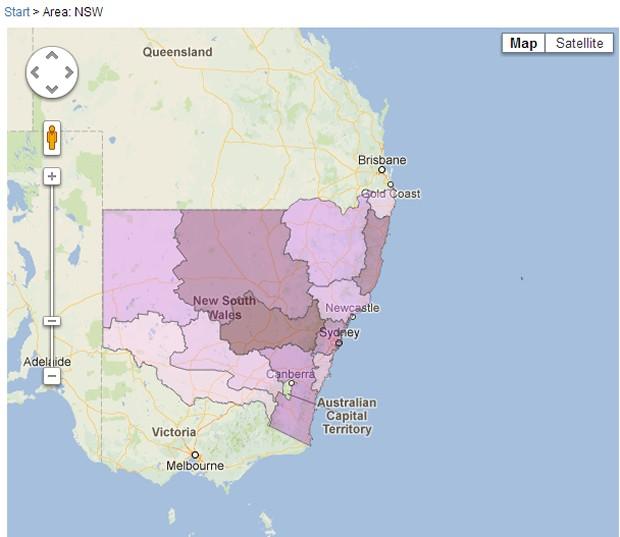Pan the map down with the arrow
Viewport: 620px width, 537px height.
pos(52,89)
